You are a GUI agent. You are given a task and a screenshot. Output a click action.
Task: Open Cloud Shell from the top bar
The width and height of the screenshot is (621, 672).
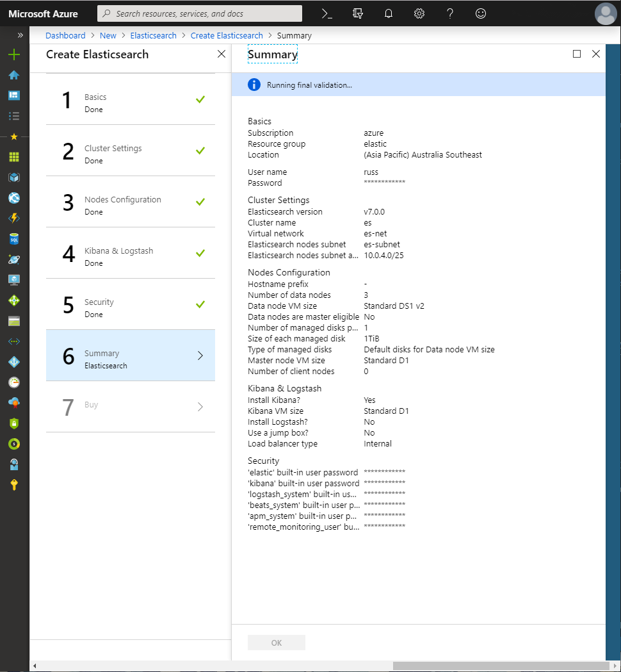pyautogui.click(x=327, y=13)
